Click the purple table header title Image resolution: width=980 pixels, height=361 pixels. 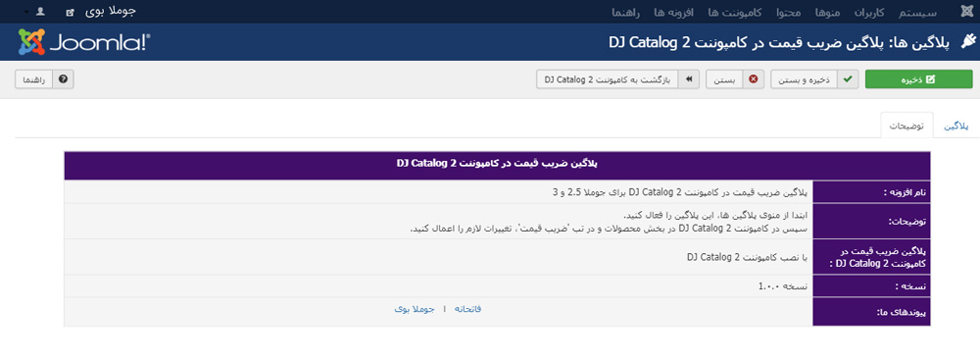click(x=497, y=163)
